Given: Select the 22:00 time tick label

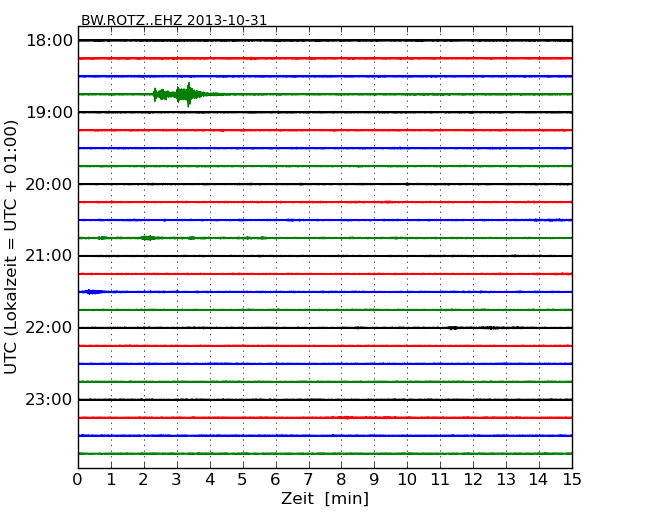Looking at the screenshot, I should pos(49,328).
